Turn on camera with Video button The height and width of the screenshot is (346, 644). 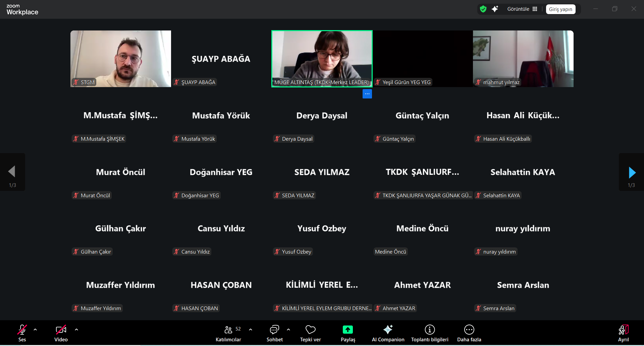point(61,333)
